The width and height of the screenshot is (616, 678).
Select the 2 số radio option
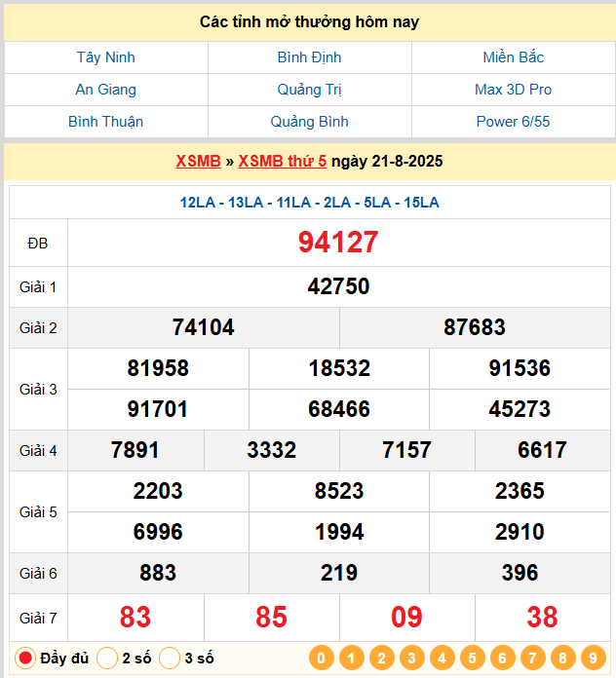[107, 659]
